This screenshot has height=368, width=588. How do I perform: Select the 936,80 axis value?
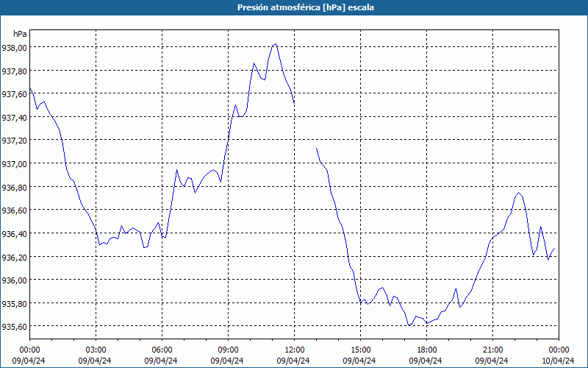14,187
